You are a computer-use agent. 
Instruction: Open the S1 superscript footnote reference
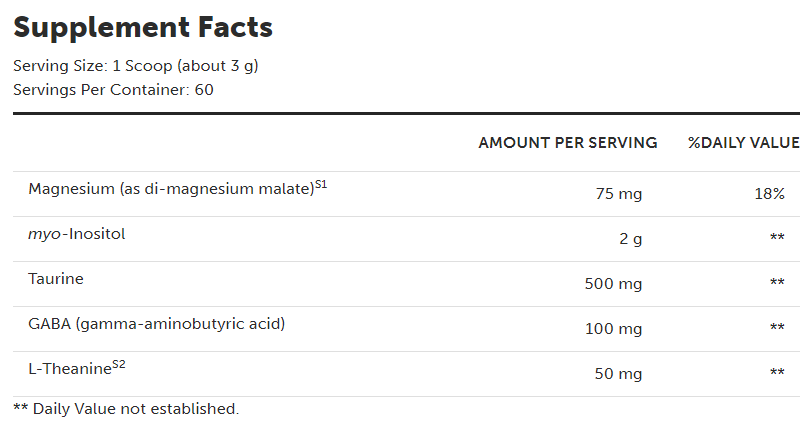pyautogui.click(x=321, y=184)
